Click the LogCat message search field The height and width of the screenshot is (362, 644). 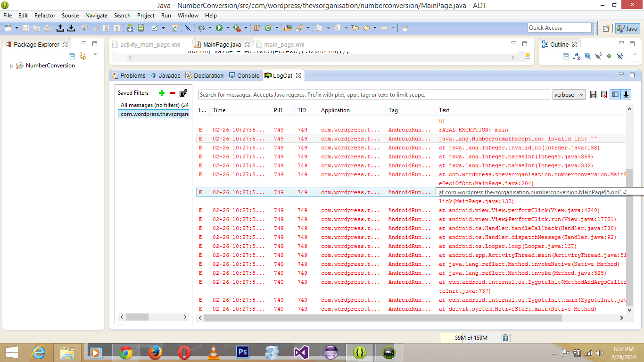point(374,95)
